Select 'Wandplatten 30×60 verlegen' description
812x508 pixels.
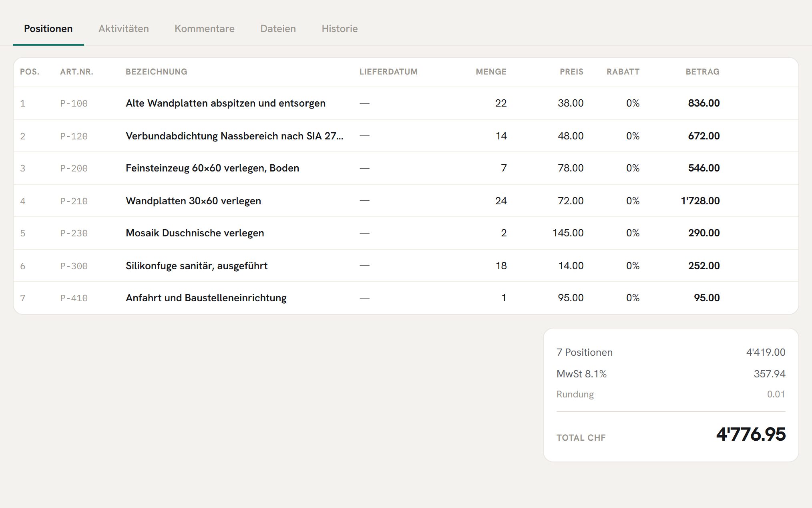click(193, 201)
